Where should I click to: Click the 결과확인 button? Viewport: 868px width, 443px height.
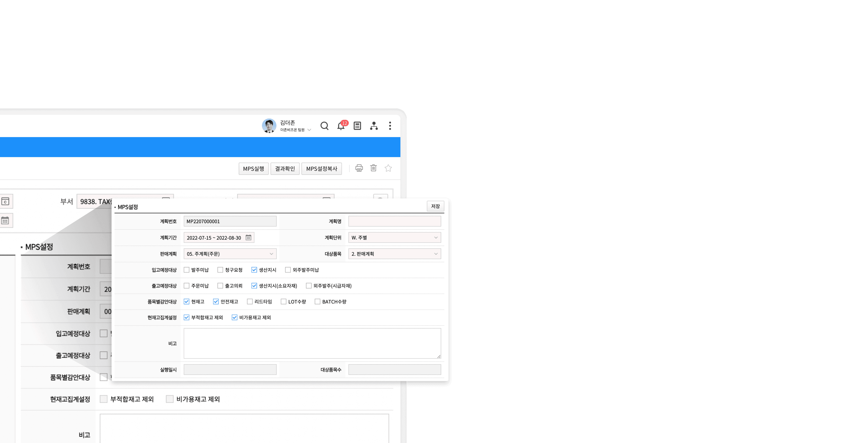(x=285, y=168)
